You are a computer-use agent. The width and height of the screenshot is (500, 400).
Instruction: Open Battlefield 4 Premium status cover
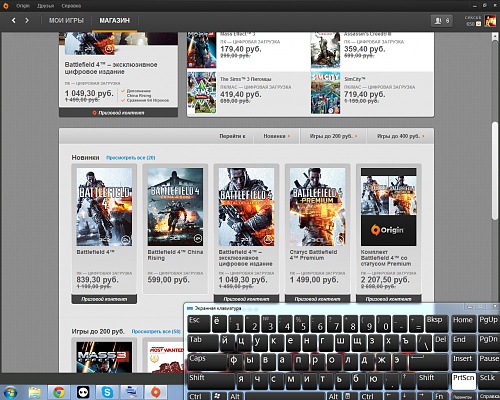click(x=317, y=207)
